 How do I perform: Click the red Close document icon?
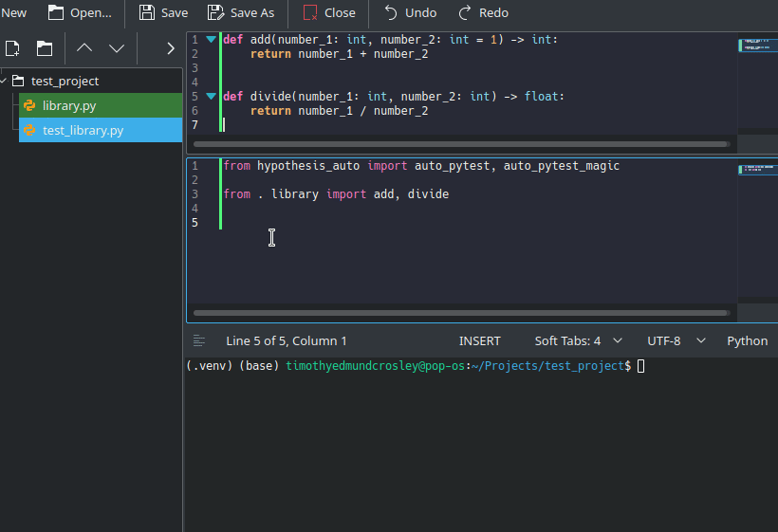click(310, 13)
